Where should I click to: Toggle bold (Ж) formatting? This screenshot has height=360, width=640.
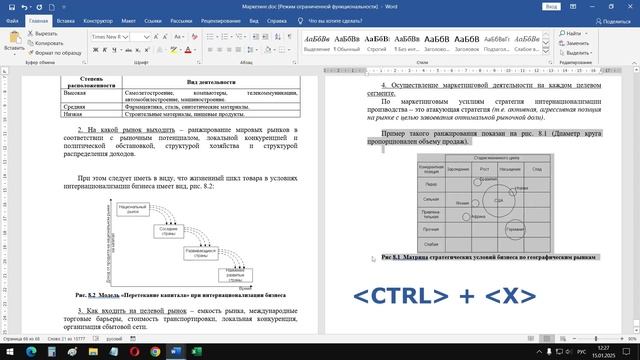pyautogui.click(x=96, y=50)
